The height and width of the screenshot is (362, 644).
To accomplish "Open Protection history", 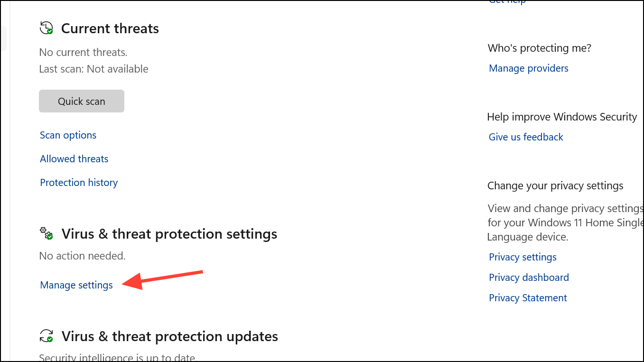I will (79, 183).
